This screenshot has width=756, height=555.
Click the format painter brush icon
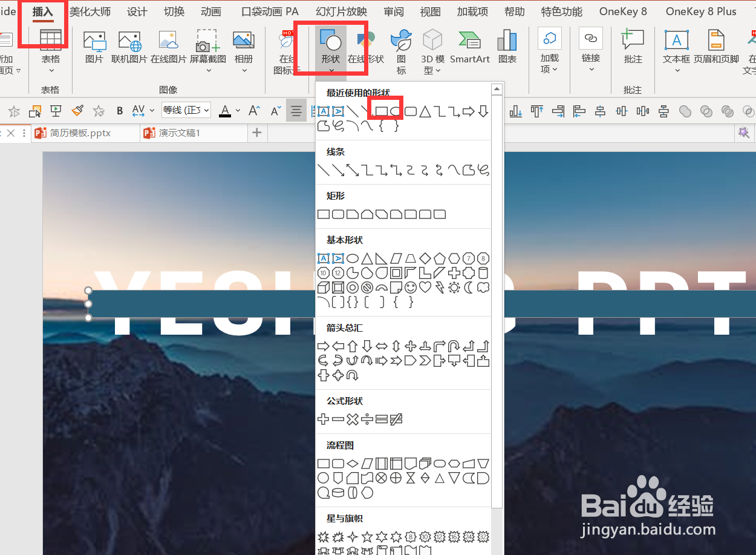[77, 110]
